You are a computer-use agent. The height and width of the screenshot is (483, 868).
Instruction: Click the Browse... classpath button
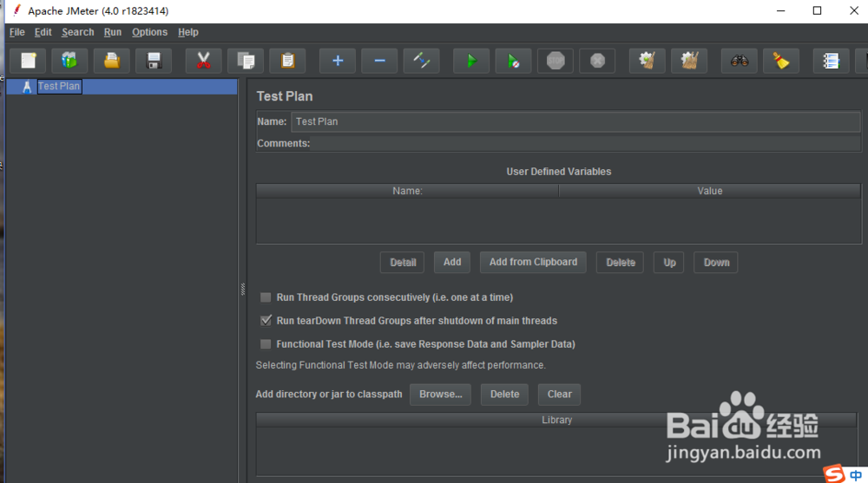[441, 395]
